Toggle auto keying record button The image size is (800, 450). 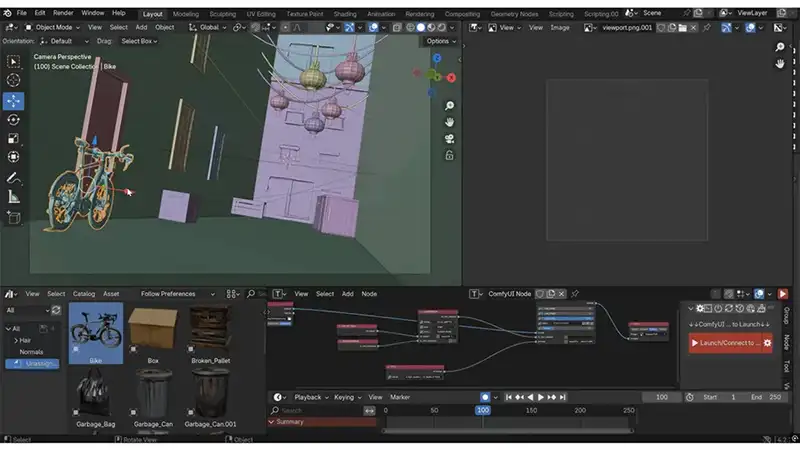485,397
